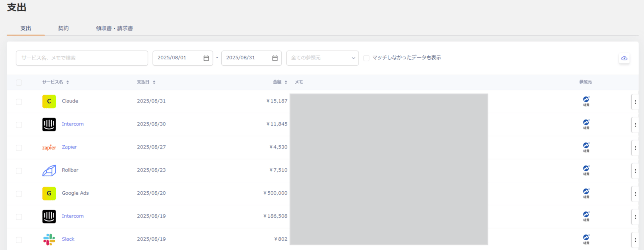Viewport: 644px width, 250px height.
Task: Check the Google Ads row checkbox
Action: click(x=19, y=194)
